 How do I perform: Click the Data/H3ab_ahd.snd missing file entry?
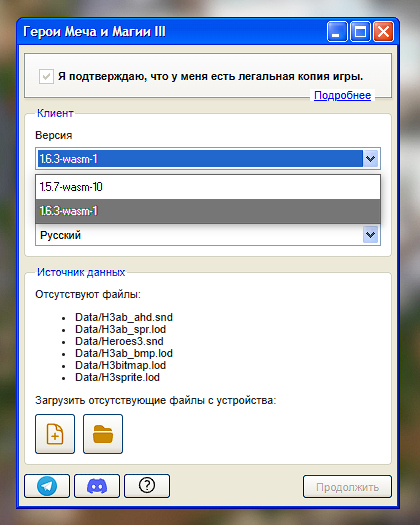124,317
